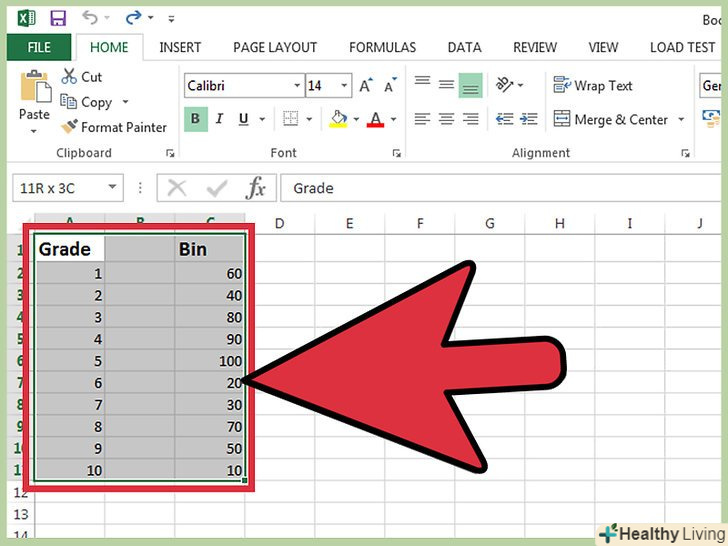Toggle Align Left
The height and width of the screenshot is (546, 728).
pos(422,119)
